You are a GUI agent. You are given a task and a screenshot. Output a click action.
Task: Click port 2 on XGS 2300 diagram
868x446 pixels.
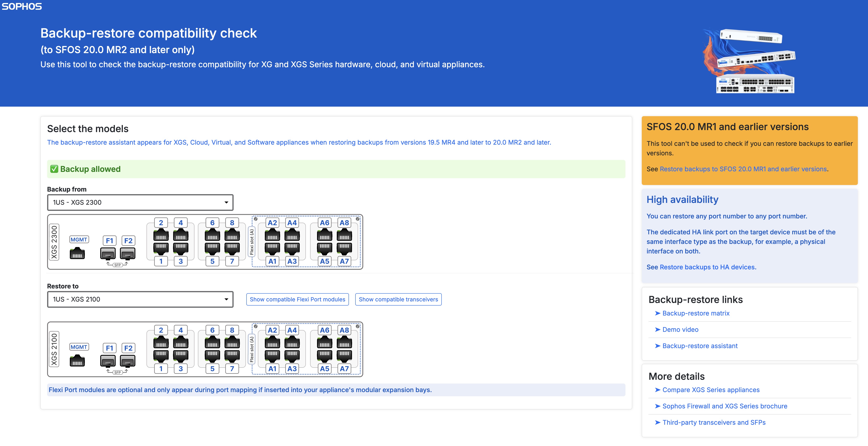(x=161, y=235)
